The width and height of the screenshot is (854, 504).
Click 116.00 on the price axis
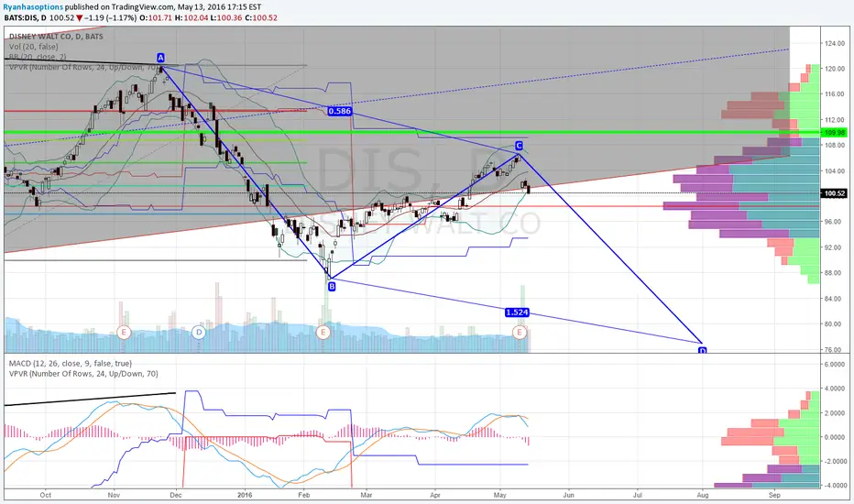point(834,94)
